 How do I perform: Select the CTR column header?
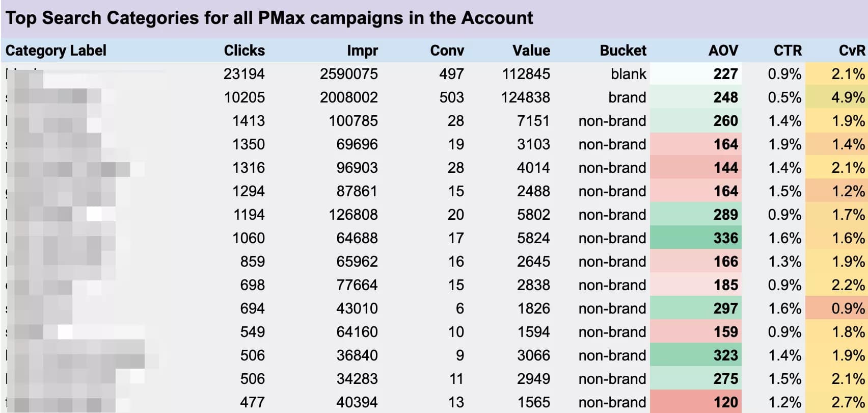(787, 50)
